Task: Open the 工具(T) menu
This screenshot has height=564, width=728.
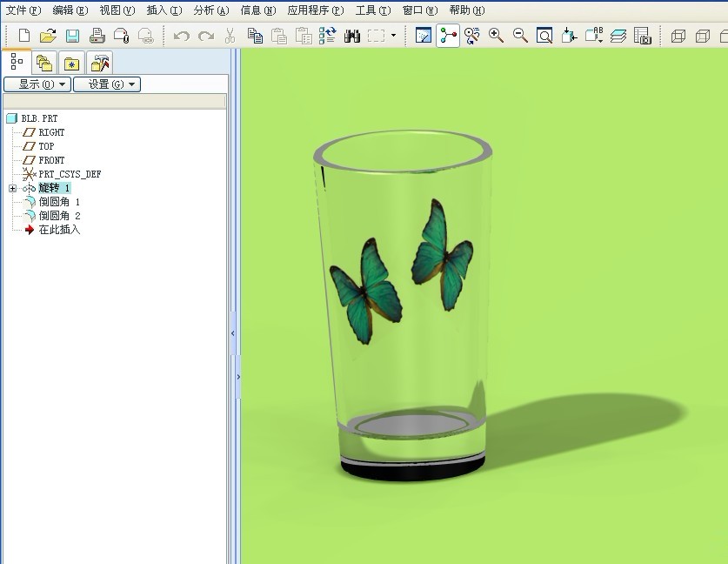Action: click(373, 10)
